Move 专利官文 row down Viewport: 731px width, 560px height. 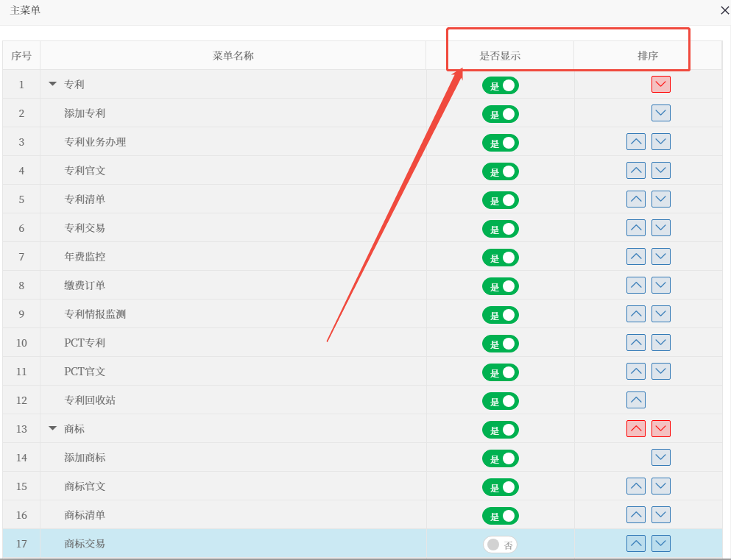pos(660,171)
